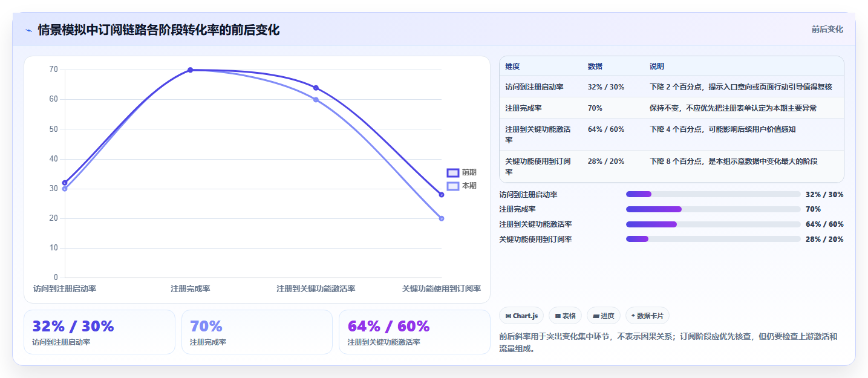Image resolution: width=868 pixels, height=378 pixels.
Task: Click the 访问到注册启动率 progress bar
Action: pyautogui.click(x=713, y=194)
